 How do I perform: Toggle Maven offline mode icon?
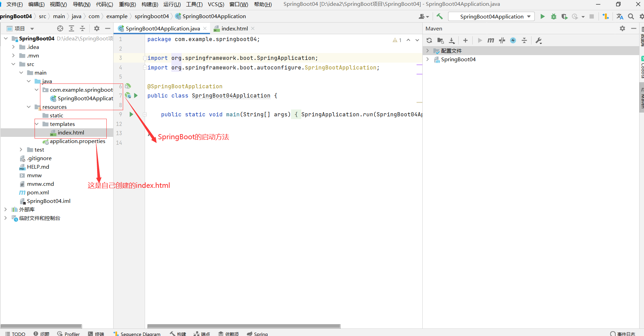[x=502, y=40]
